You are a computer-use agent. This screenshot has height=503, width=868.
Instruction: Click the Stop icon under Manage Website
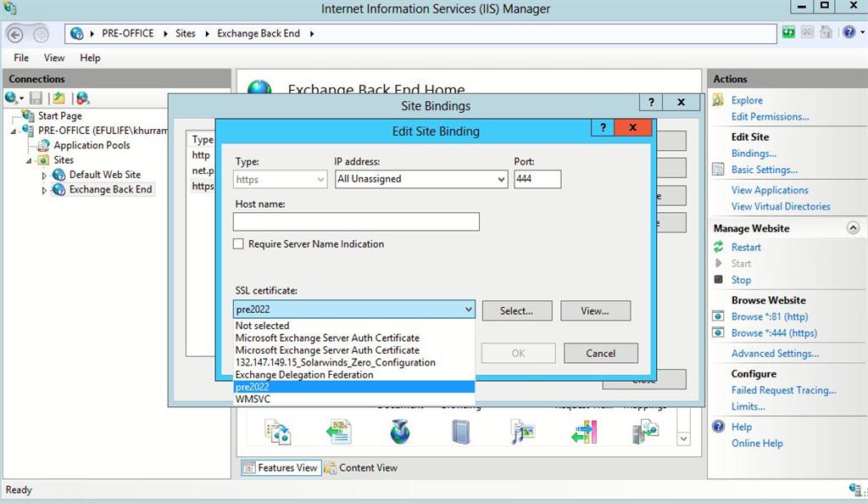[716, 280]
